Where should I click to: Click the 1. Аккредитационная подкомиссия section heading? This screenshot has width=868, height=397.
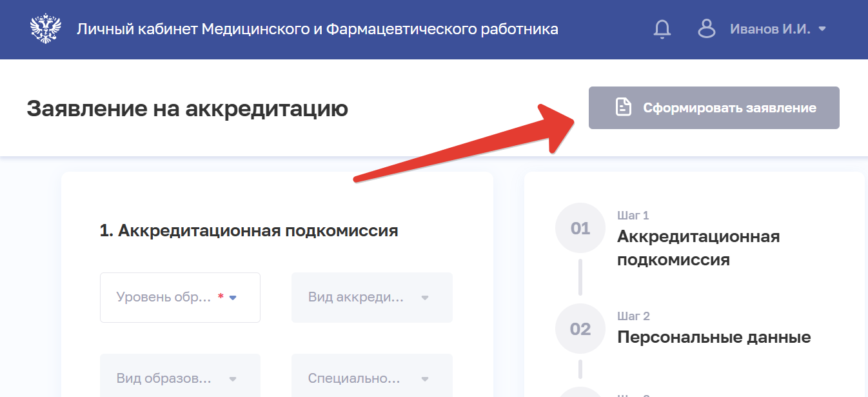248,230
